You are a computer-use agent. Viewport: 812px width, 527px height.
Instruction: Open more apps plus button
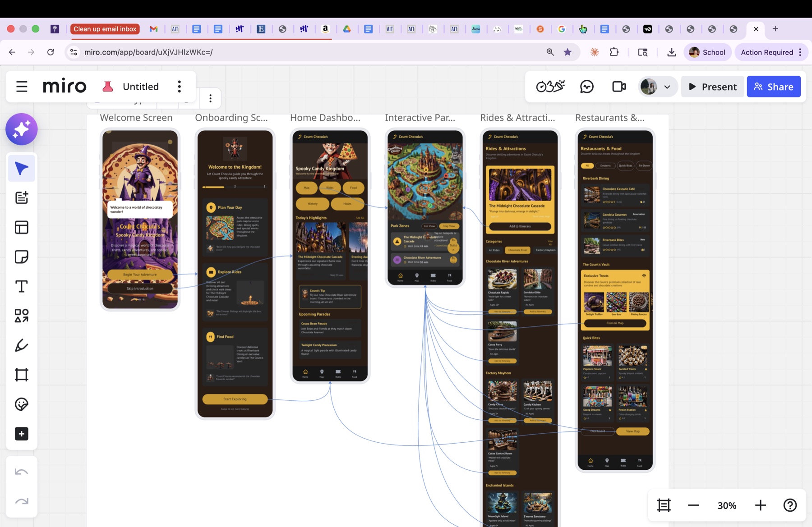click(x=21, y=434)
